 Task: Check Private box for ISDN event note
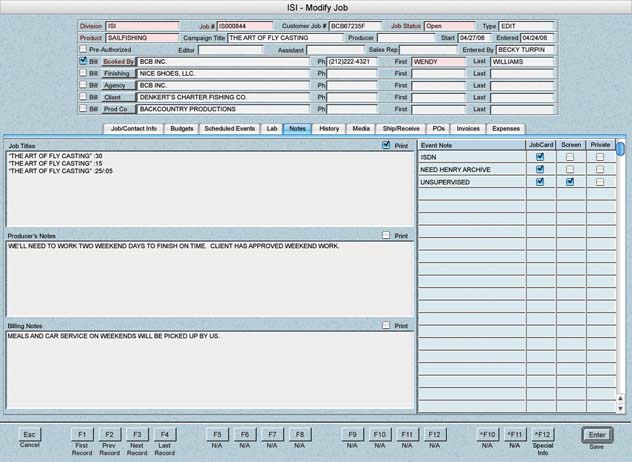(x=600, y=157)
